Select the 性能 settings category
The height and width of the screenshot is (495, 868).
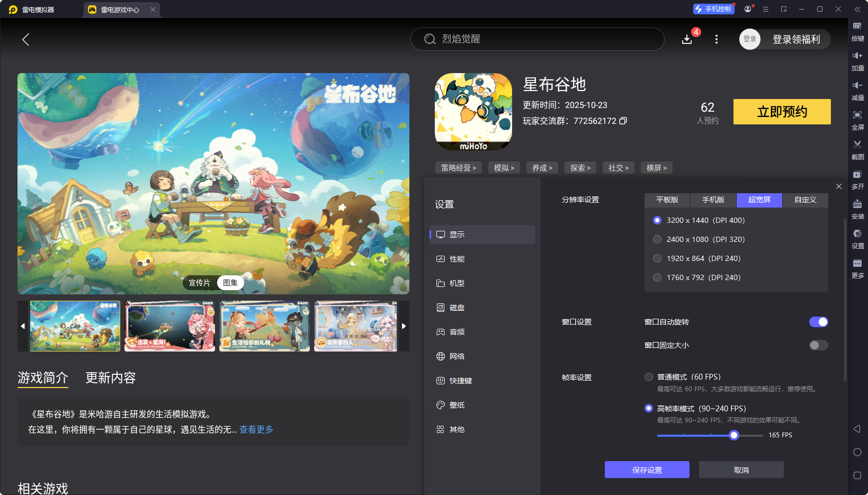(458, 258)
